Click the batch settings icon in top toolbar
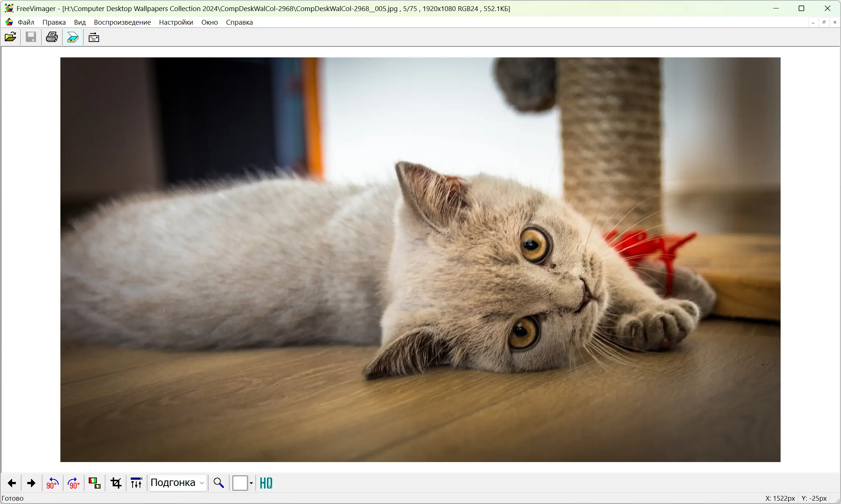The height and width of the screenshot is (504, 841). pos(94,37)
